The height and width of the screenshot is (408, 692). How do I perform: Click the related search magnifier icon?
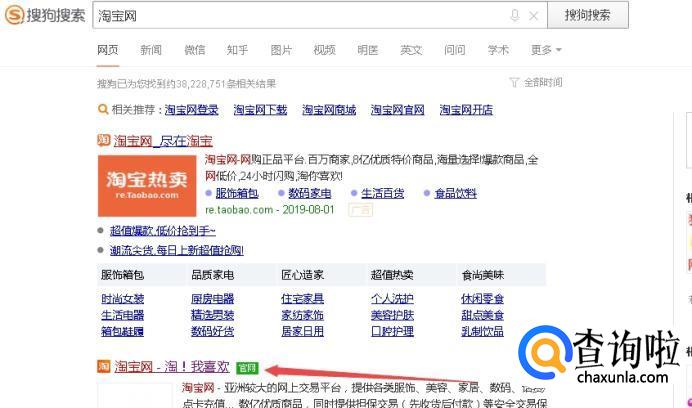(103, 109)
